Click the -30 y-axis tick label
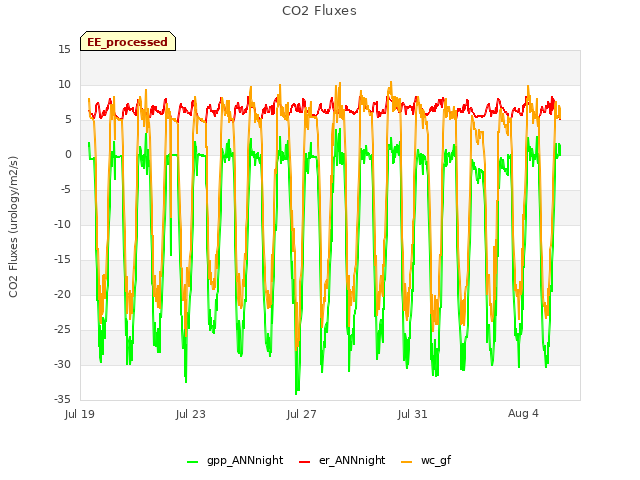Viewport: 640px width, 480px height. 62,364
